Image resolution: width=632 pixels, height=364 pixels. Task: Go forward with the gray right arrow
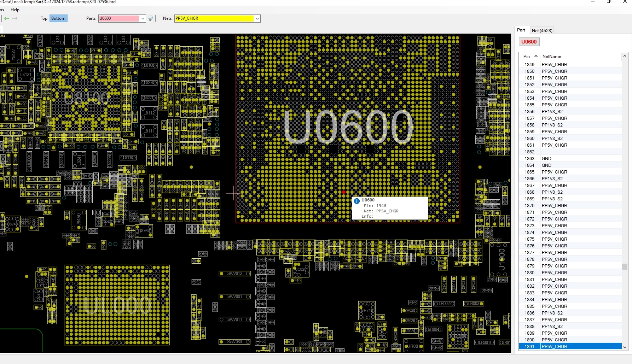pos(15,18)
